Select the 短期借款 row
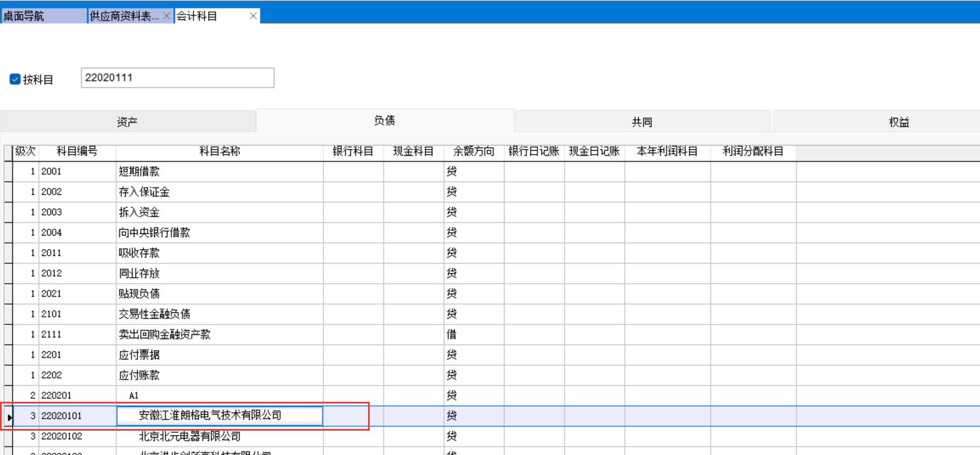This screenshot has width=980, height=455. (x=139, y=171)
